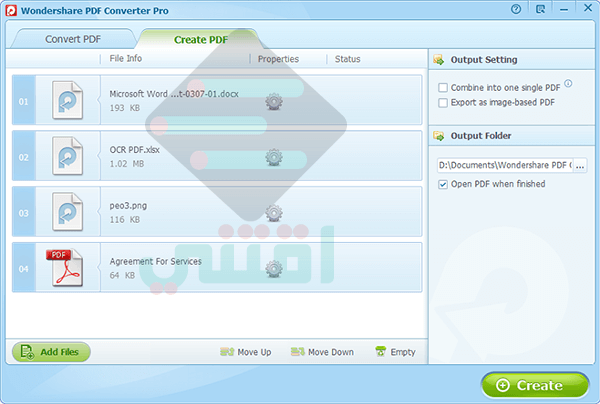Click the file name Microsoft Word ...t-0307-01.docx

[x=174, y=94]
